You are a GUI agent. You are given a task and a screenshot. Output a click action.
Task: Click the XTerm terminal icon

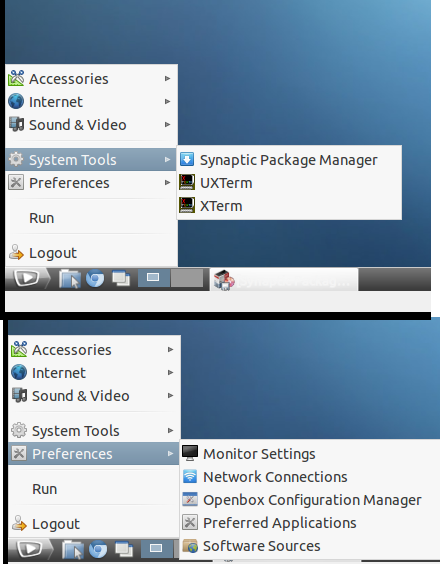[187, 205]
